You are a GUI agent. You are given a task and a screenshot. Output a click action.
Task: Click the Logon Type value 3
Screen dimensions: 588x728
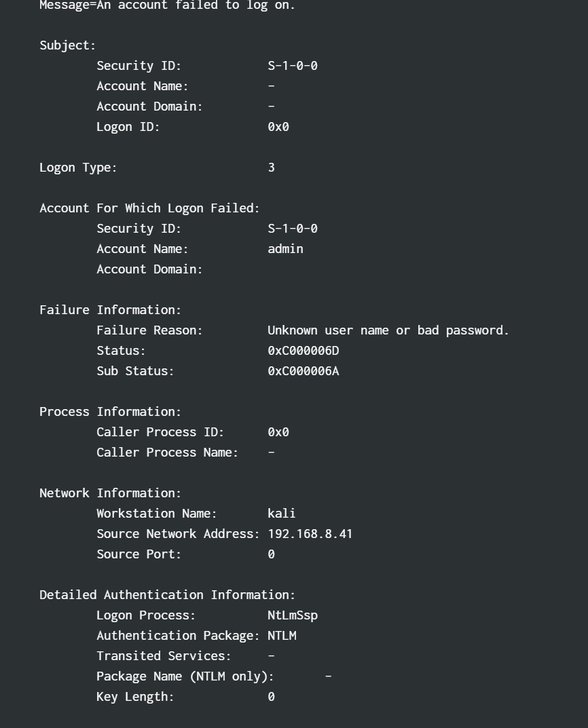click(271, 168)
